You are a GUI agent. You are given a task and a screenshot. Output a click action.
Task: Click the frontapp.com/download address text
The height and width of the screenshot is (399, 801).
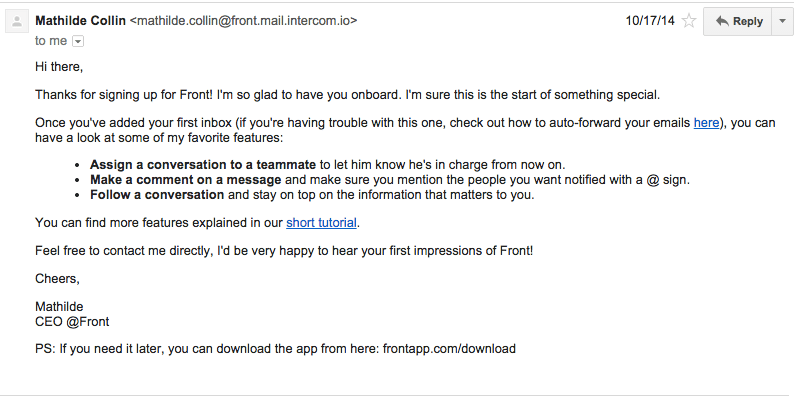449,349
